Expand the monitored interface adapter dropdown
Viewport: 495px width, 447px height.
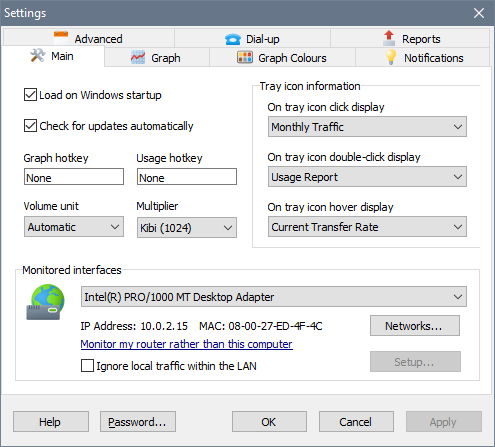274,297
